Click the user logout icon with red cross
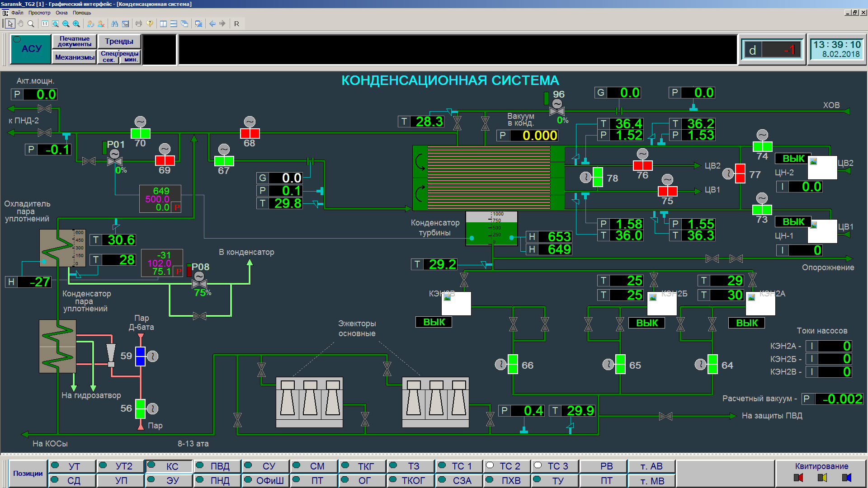The width and height of the screenshot is (868, 488). coord(101,23)
